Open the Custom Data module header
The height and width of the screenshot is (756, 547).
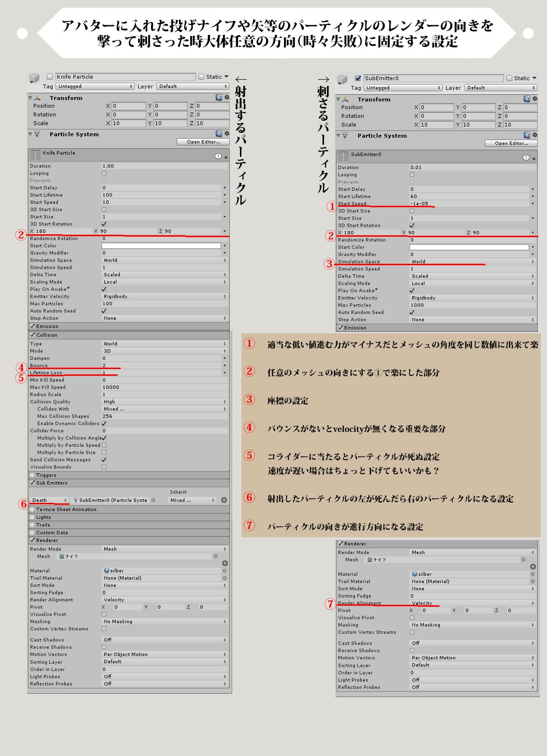128,532
